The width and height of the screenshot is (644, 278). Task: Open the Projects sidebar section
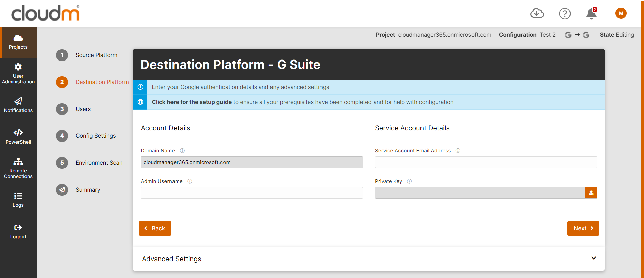(18, 42)
